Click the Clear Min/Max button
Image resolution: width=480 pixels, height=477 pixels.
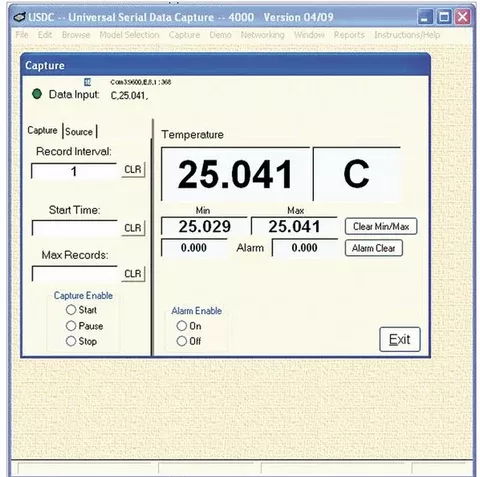[x=381, y=227]
